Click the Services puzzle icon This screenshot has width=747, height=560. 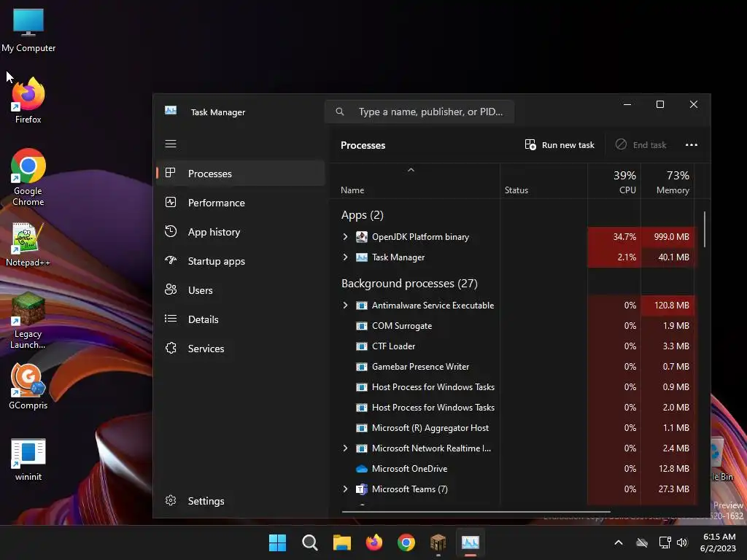(x=171, y=348)
